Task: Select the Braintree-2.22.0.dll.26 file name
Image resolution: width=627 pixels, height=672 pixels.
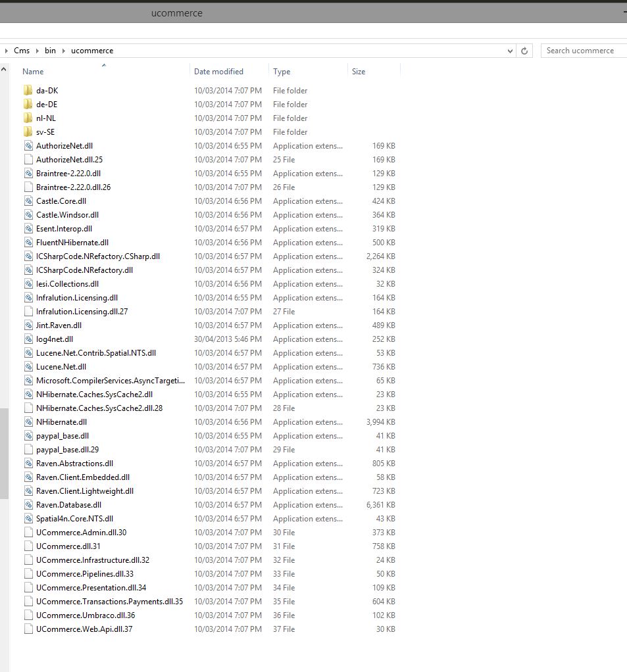Action: (73, 187)
